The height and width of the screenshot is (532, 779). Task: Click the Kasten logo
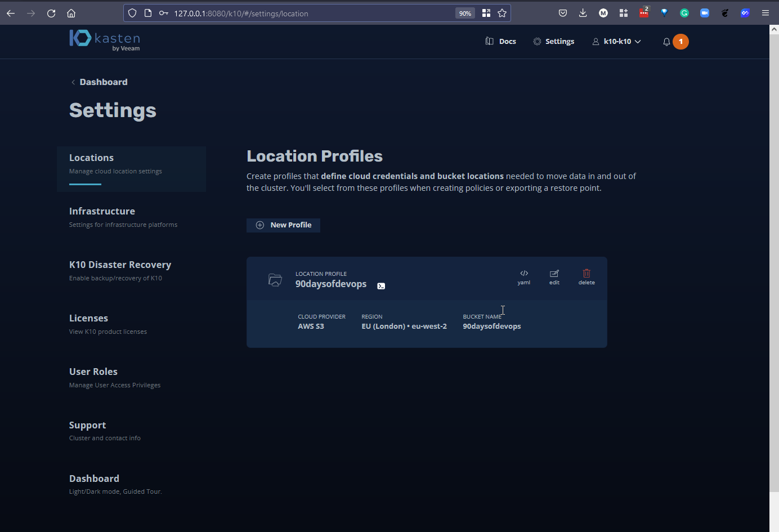pos(105,41)
